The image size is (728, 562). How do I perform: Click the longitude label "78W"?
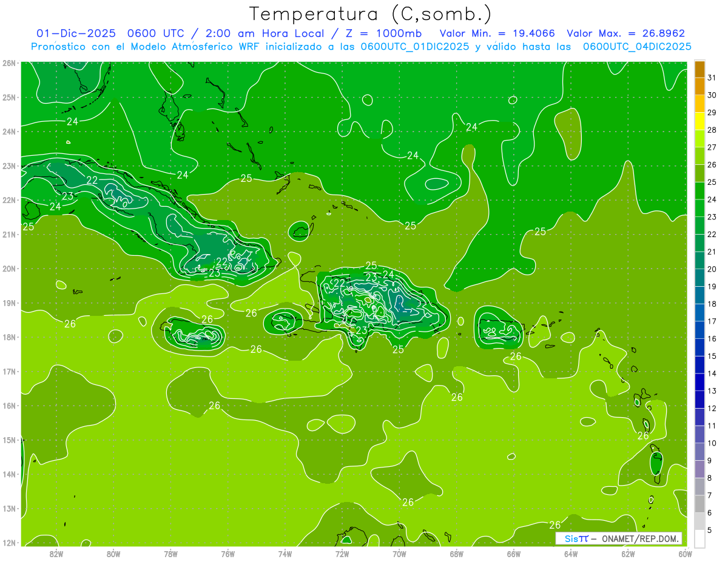click(x=170, y=554)
